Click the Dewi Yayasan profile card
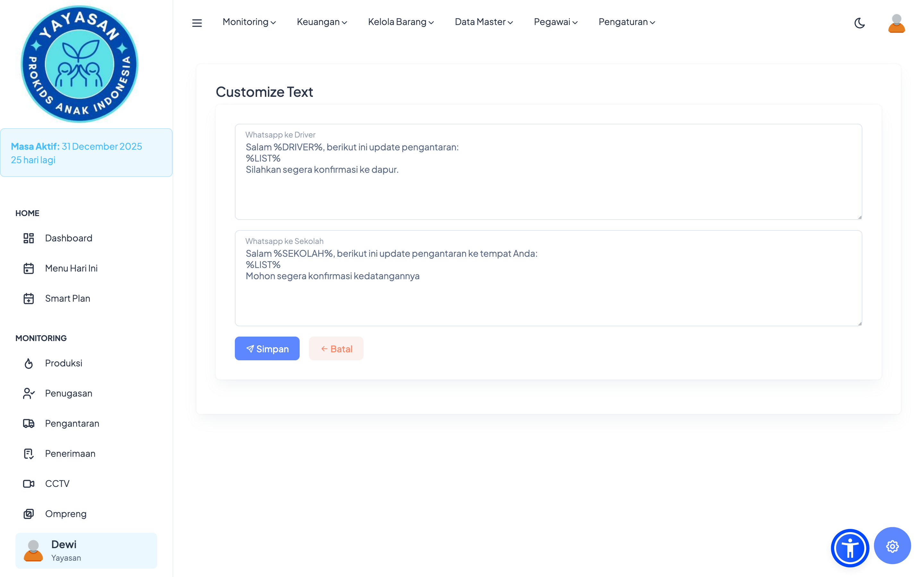The height and width of the screenshot is (577, 924). pos(86,550)
